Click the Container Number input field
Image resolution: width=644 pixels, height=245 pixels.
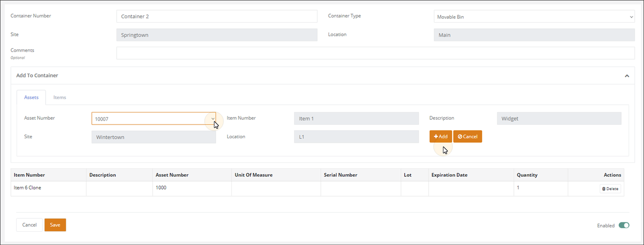217,16
